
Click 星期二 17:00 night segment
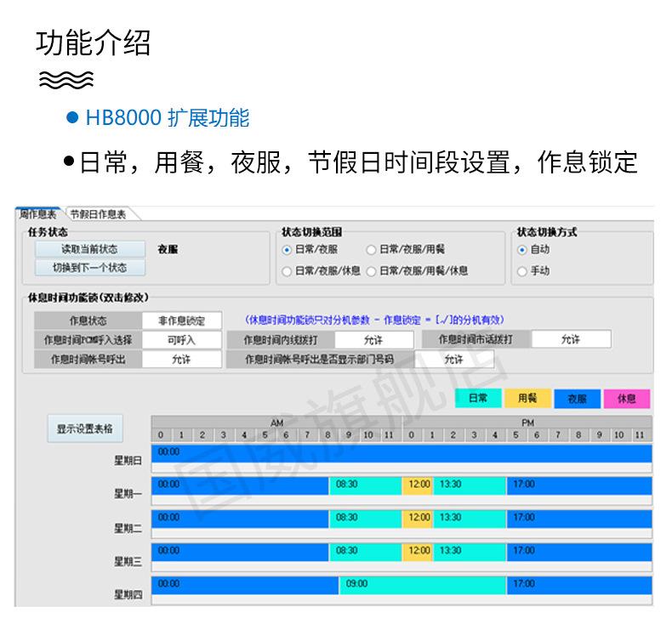[579, 519]
